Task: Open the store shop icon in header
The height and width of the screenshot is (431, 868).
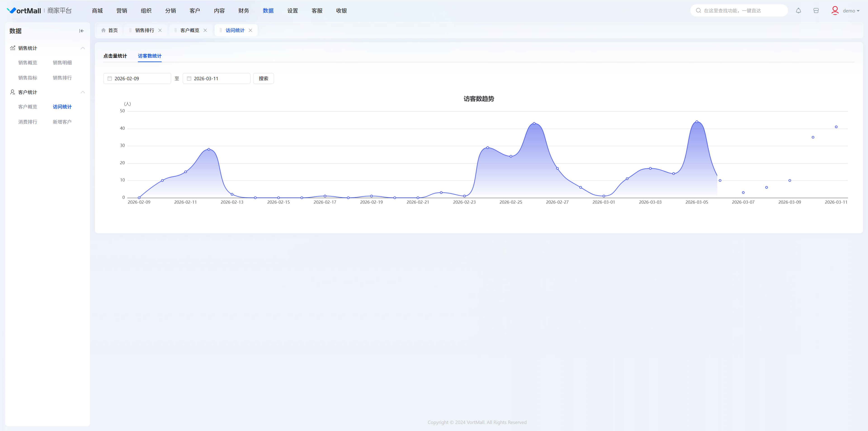Action: tap(816, 11)
